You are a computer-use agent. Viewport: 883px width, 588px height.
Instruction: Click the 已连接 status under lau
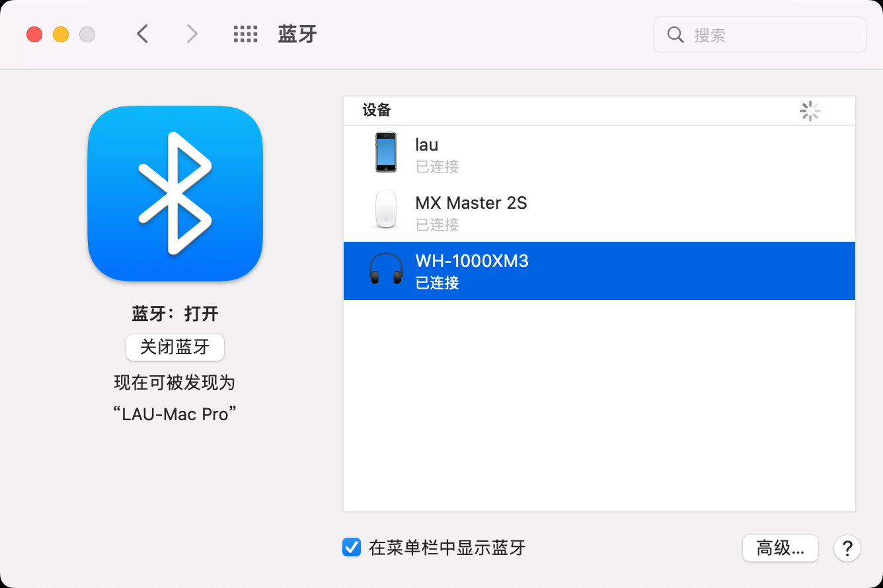click(x=438, y=166)
